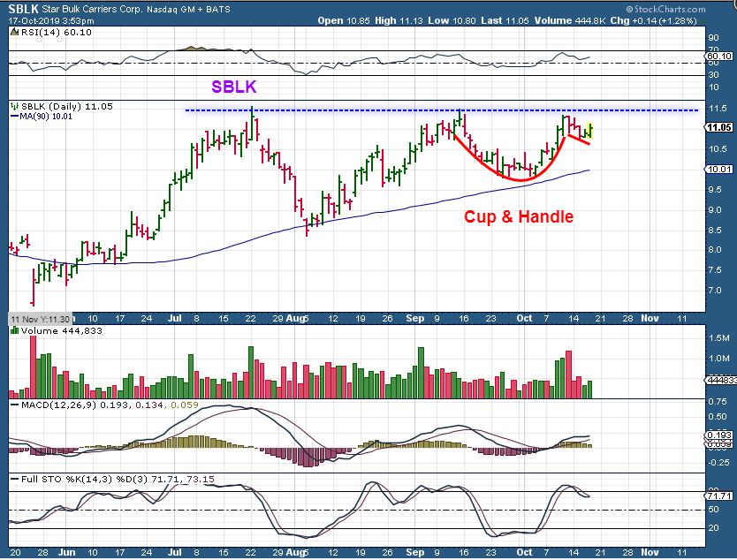The height and width of the screenshot is (560, 737).
Task: Click the 'RSI(14) 60.10' indicator label
Action: pos(57,33)
